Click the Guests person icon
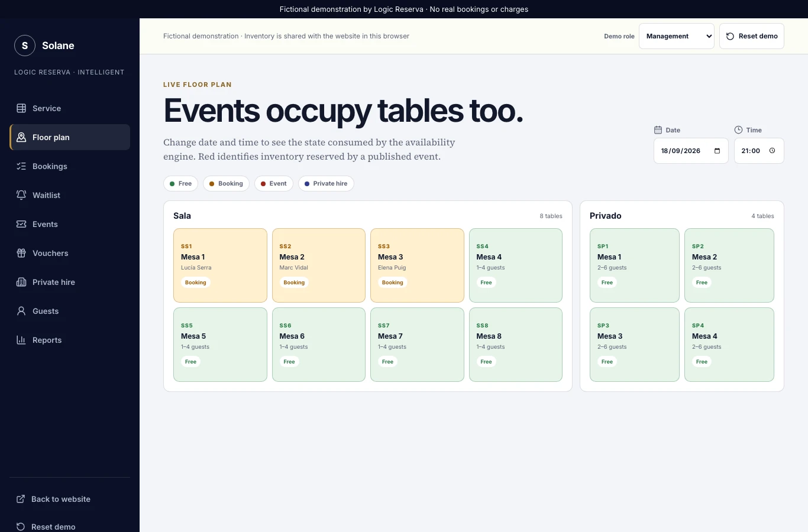 pos(21,311)
